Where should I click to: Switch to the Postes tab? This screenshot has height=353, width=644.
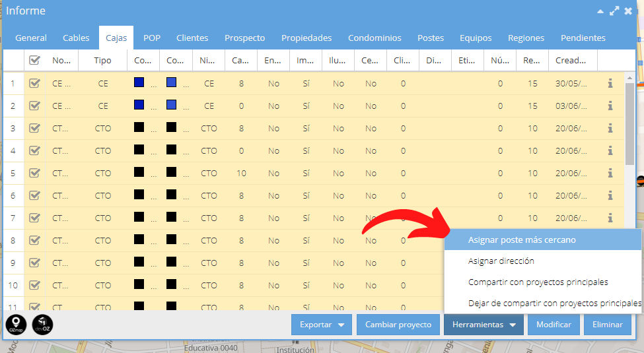[431, 38]
